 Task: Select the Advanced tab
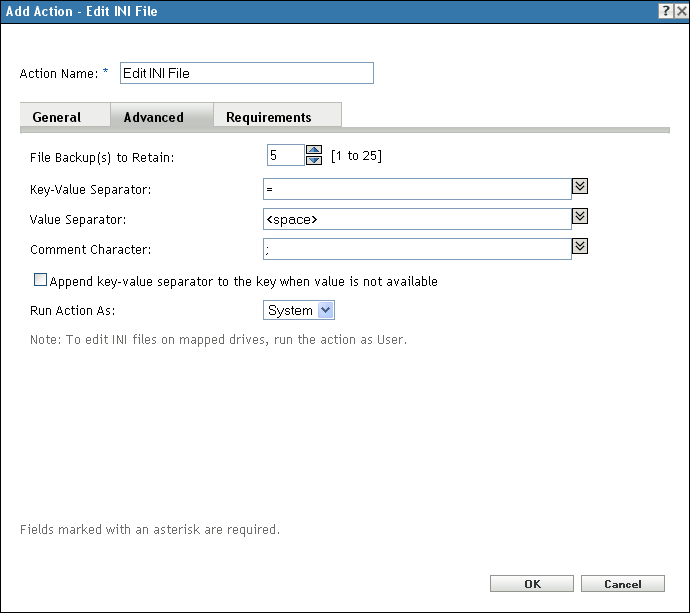162,115
